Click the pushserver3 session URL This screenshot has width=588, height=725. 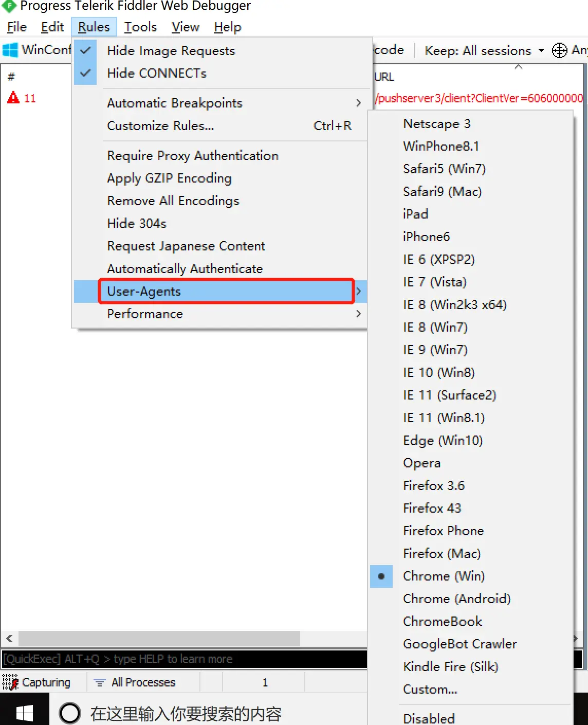click(x=480, y=98)
